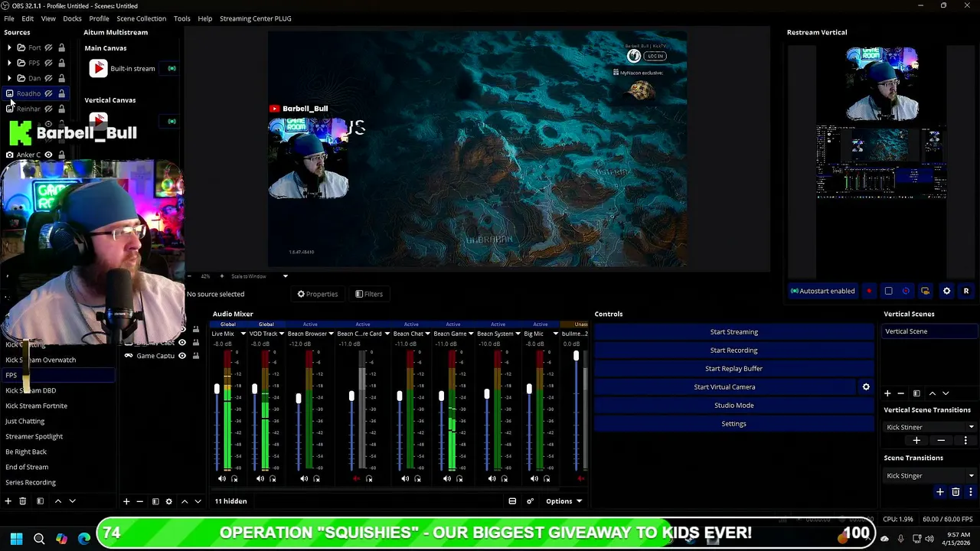Add a scene transition with plus icon
The height and width of the screenshot is (551, 980).
pyautogui.click(x=941, y=492)
